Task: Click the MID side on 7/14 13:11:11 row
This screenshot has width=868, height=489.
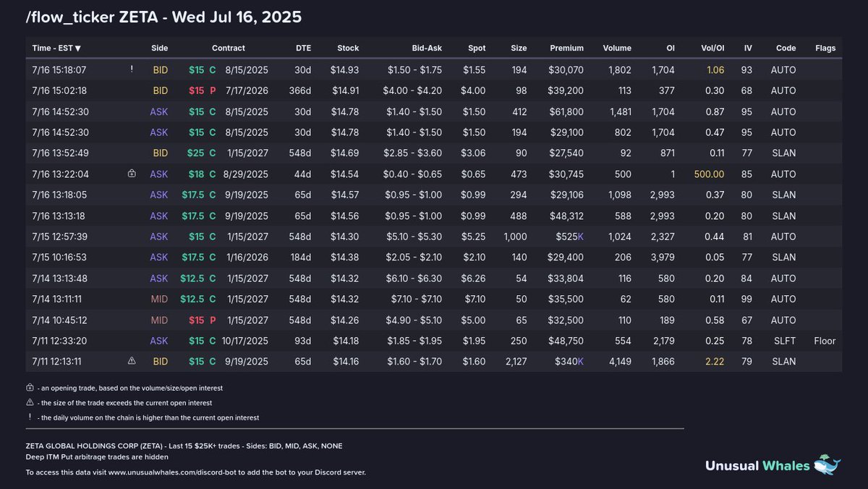Action: [159, 299]
